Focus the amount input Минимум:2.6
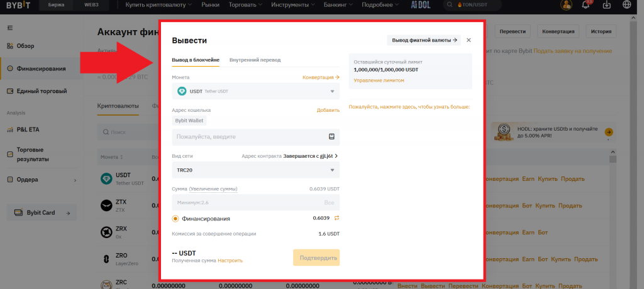Screen dimensions: 644x289 point(256,202)
